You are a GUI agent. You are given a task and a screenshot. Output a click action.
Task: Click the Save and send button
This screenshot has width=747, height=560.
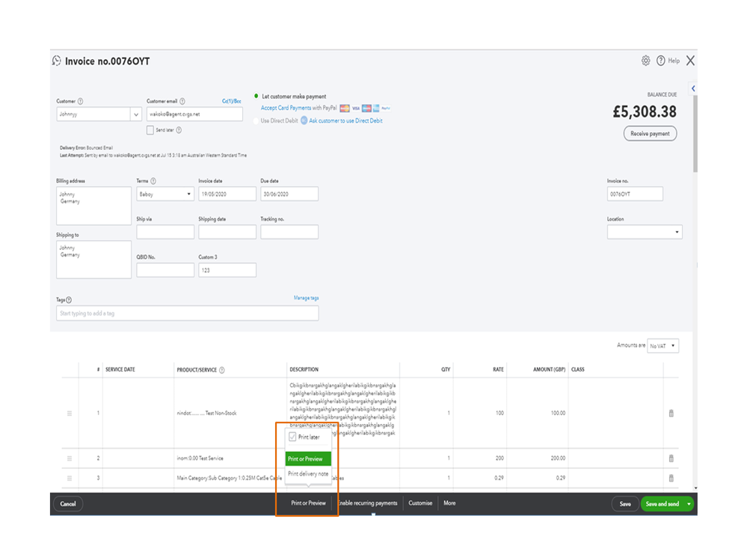click(x=663, y=504)
